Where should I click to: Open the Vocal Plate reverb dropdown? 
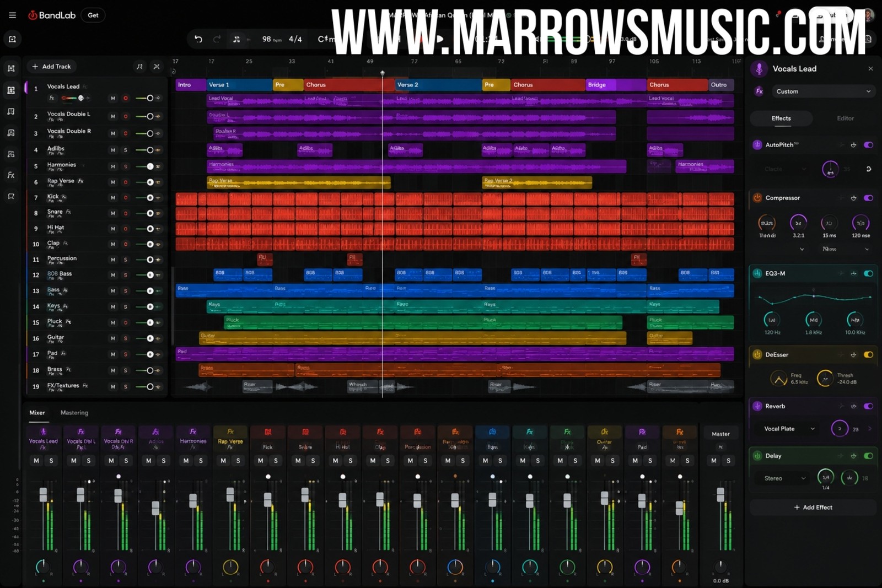click(x=789, y=429)
